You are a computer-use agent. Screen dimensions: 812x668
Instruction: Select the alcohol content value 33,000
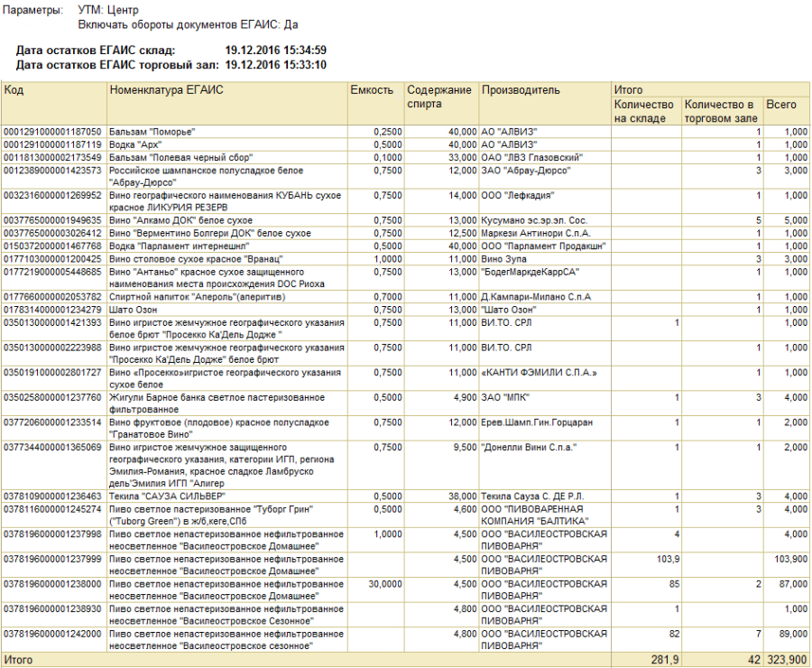(463, 158)
